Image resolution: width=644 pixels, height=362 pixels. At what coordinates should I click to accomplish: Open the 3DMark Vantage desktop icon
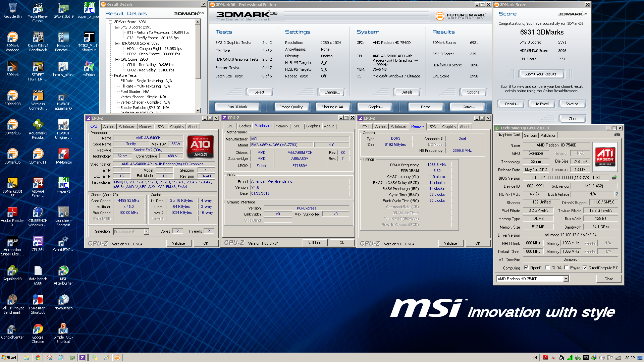(12, 42)
